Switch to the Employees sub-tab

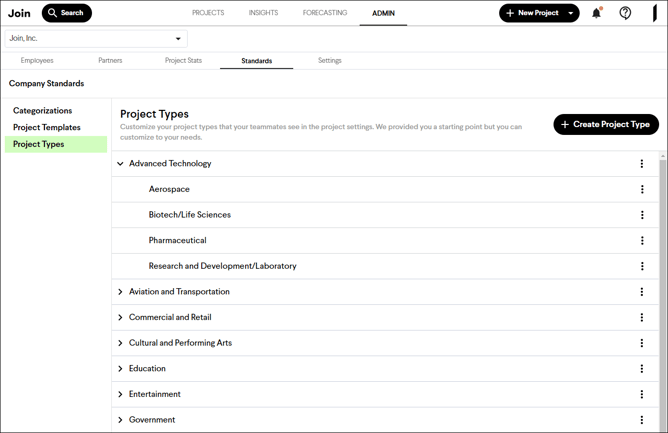coord(37,61)
